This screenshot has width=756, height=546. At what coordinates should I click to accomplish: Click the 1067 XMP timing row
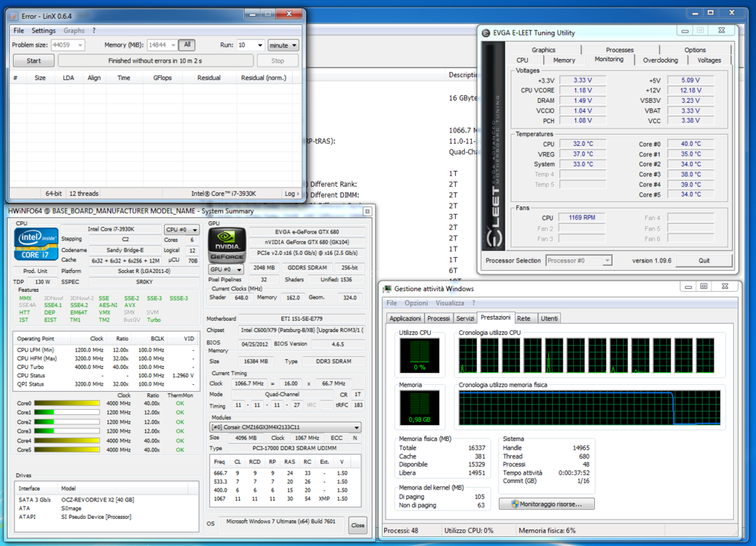286,498
